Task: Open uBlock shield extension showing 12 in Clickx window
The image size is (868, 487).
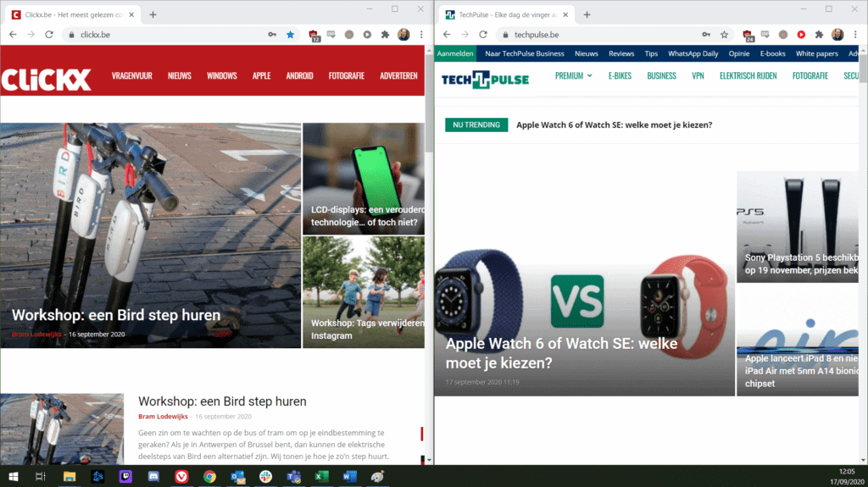Action: pos(314,36)
